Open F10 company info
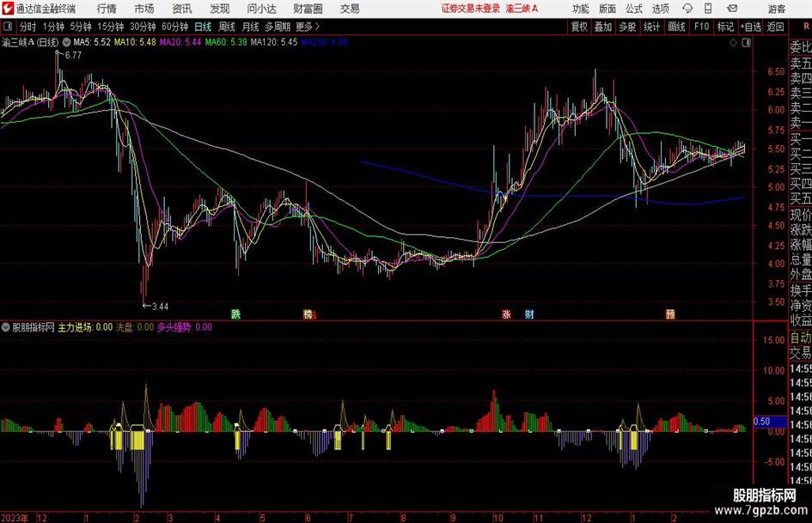 701,27
